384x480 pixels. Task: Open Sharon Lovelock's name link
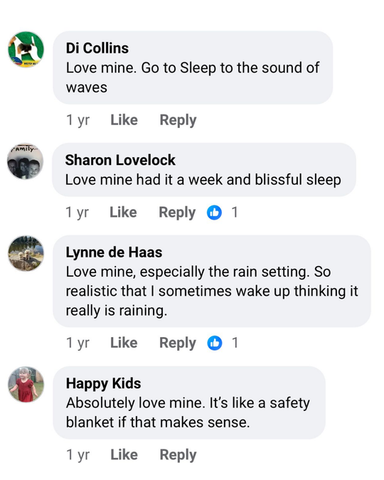(120, 160)
